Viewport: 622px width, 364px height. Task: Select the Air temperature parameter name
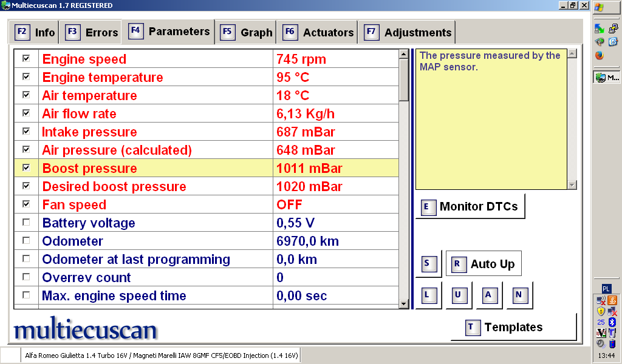click(90, 95)
